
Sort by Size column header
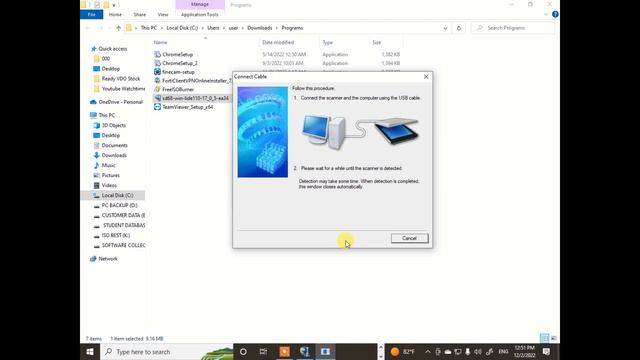click(x=376, y=42)
